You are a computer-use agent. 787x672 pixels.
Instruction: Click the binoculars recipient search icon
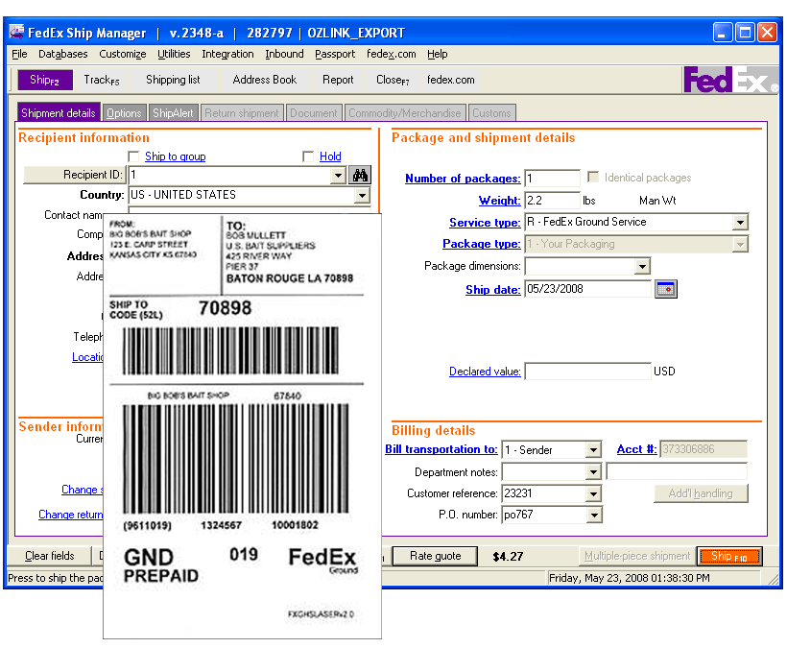coord(360,175)
